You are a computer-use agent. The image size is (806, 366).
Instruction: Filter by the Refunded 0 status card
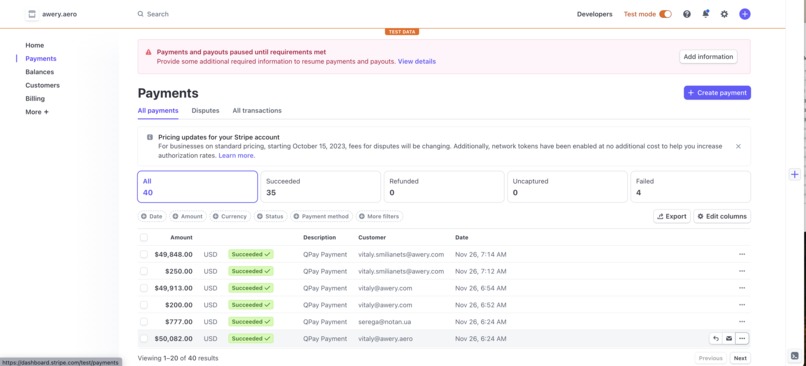pyautogui.click(x=444, y=187)
